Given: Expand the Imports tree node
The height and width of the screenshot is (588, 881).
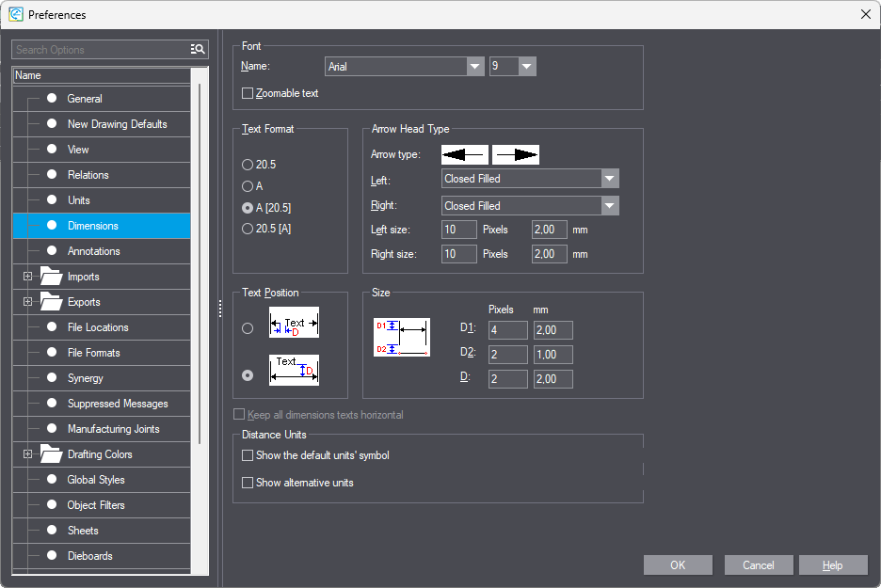Looking at the screenshot, I should [27, 277].
